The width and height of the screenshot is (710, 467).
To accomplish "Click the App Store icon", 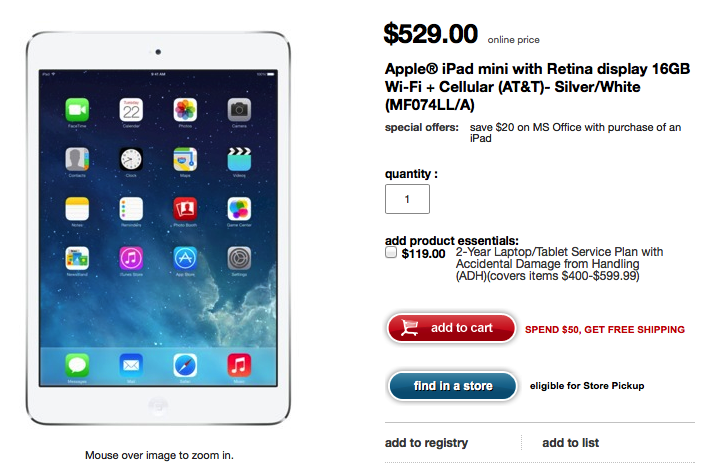I will coord(185,259).
